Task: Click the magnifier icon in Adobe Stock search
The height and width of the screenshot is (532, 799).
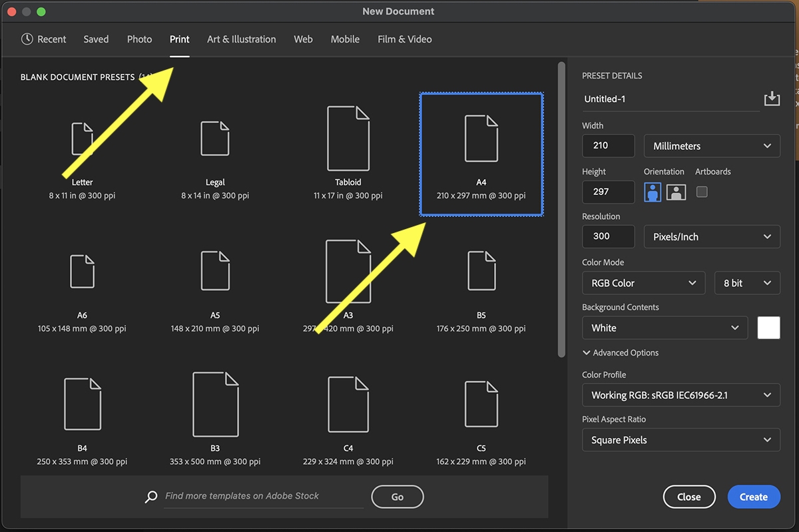Action: pyautogui.click(x=152, y=497)
